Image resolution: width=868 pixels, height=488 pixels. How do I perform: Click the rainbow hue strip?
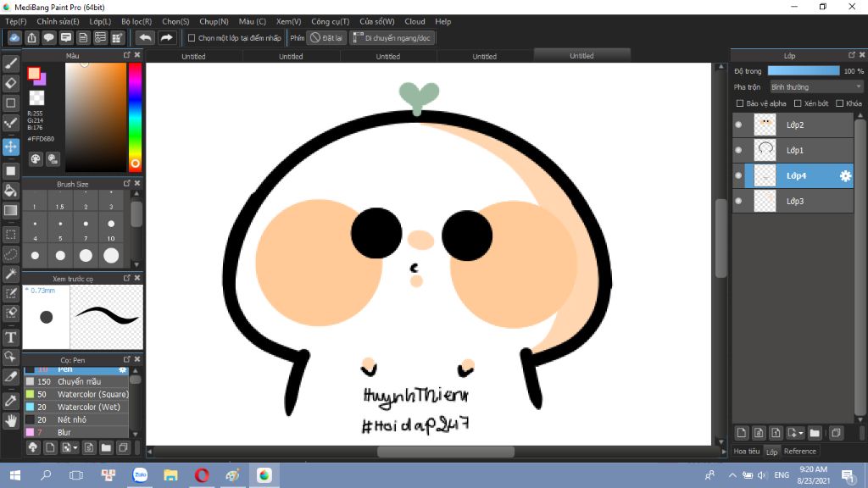(x=135, y=117)
